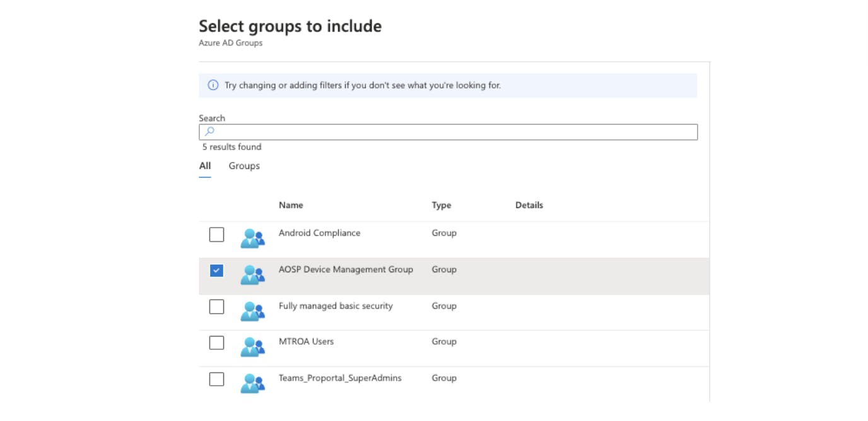Screen dimensions: 868x421
Task: Click the info icon in the filter banner
Action: (213, 85)
